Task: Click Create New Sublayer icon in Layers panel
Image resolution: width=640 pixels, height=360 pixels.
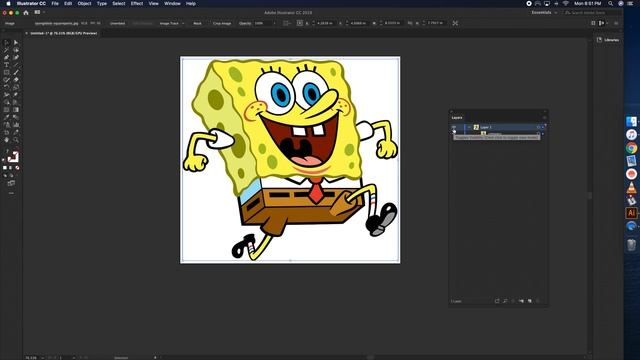Action: tap(521, 301)
